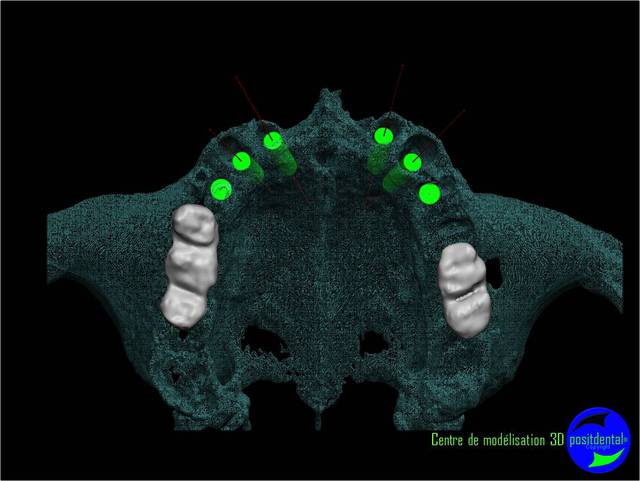Click red axis line above left front implant
Screen dimensions: 640x481
click(x=248, y=100)
